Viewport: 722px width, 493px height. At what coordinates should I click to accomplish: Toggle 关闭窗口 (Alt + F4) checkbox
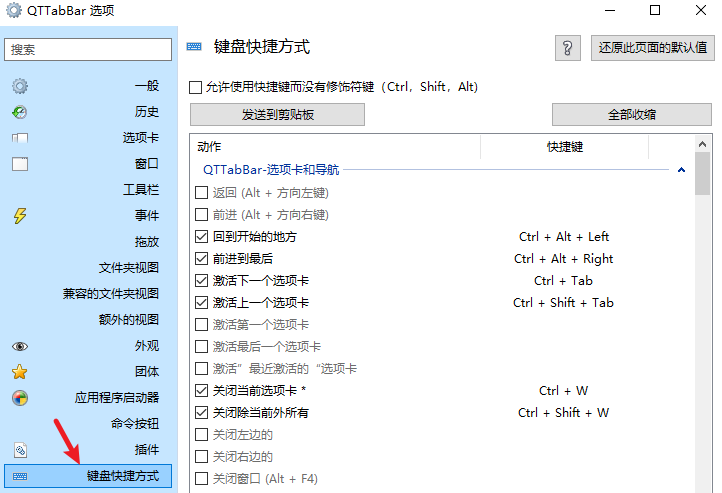(x=201, y=479)
